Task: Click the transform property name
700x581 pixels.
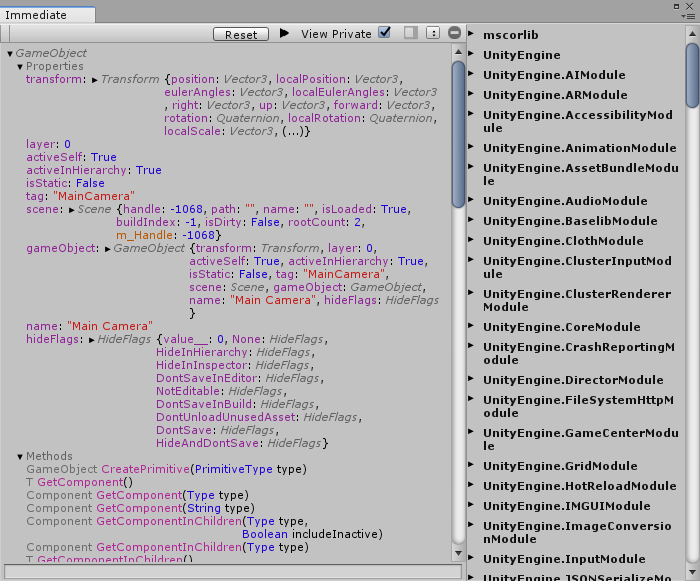Action: click(x=54, y=79)
